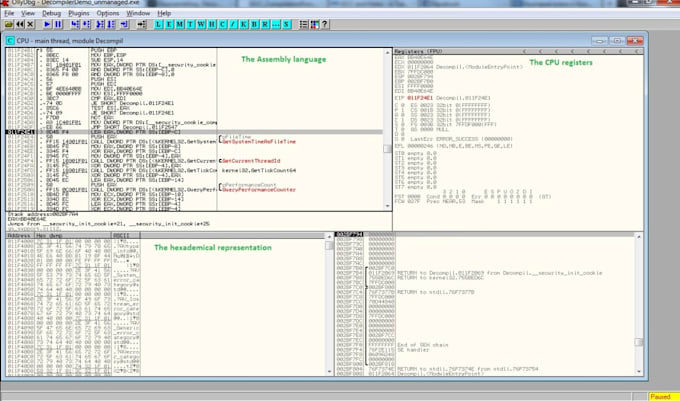Click the Open file folder toolbar icon
This screenshot has height=401, width=680.
(x=9, y=24)
